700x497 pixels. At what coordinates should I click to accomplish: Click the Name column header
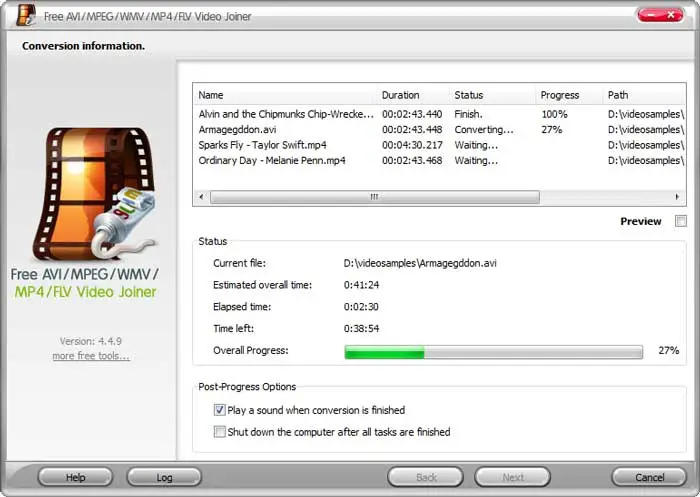[x=285, y=95]
